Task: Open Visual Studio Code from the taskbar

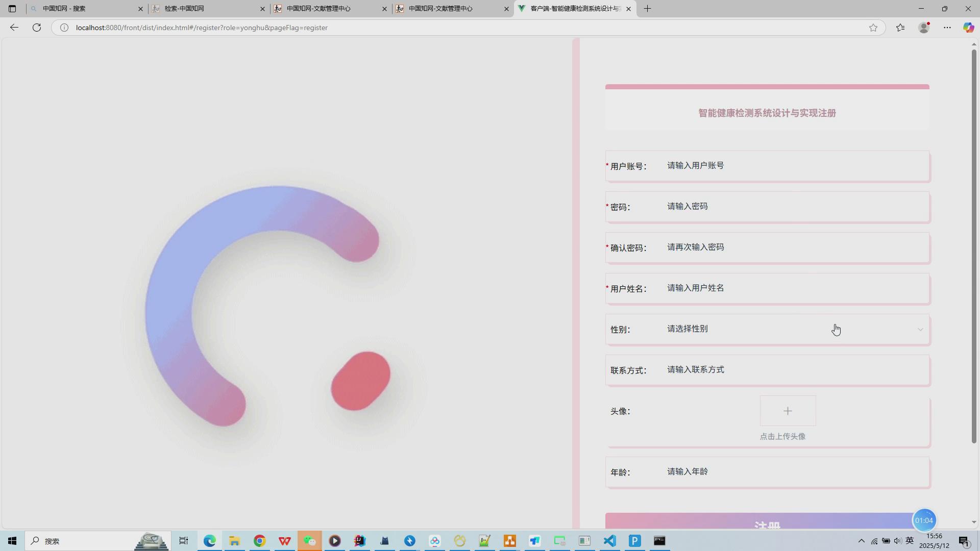Action: pyautogui.click(x=609, y=541)
